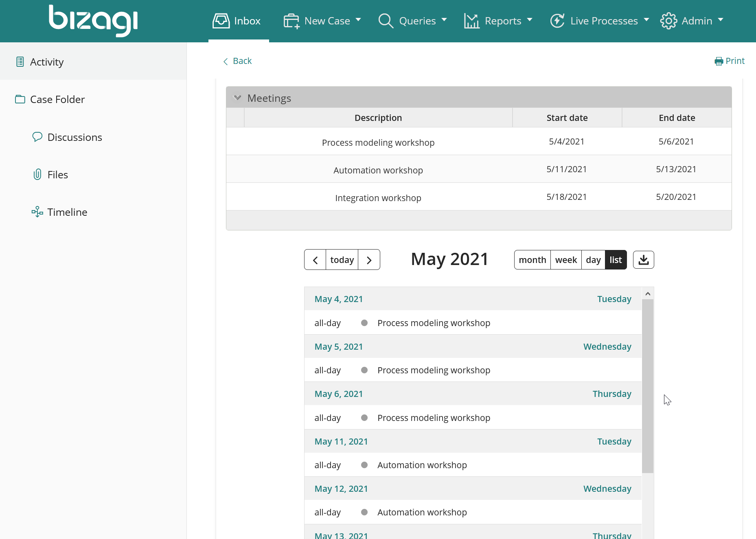The height and width of the screenshot is (539, 756).
Task: Click the Files paperclip icon
Action: pyautogui.click(x=37, y=175)
